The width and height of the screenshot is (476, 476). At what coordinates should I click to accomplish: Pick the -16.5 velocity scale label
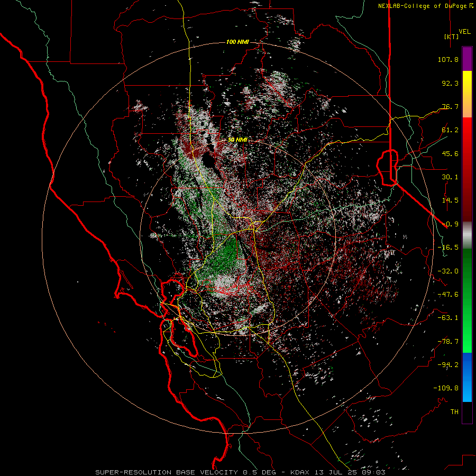point(448,248)
